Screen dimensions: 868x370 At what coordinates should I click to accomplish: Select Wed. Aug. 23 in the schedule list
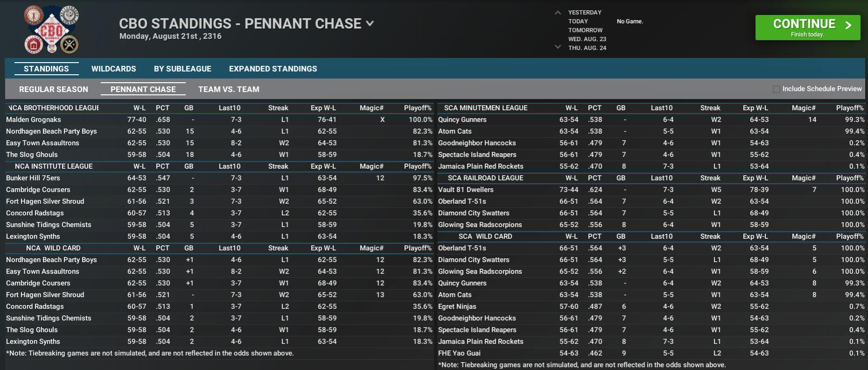(587, 39)
